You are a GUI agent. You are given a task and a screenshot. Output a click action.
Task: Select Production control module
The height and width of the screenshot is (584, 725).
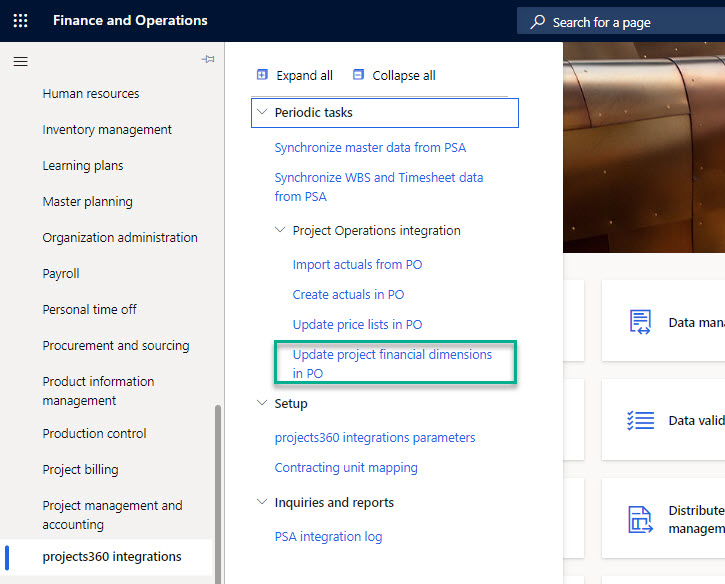[x=94, y=434]
